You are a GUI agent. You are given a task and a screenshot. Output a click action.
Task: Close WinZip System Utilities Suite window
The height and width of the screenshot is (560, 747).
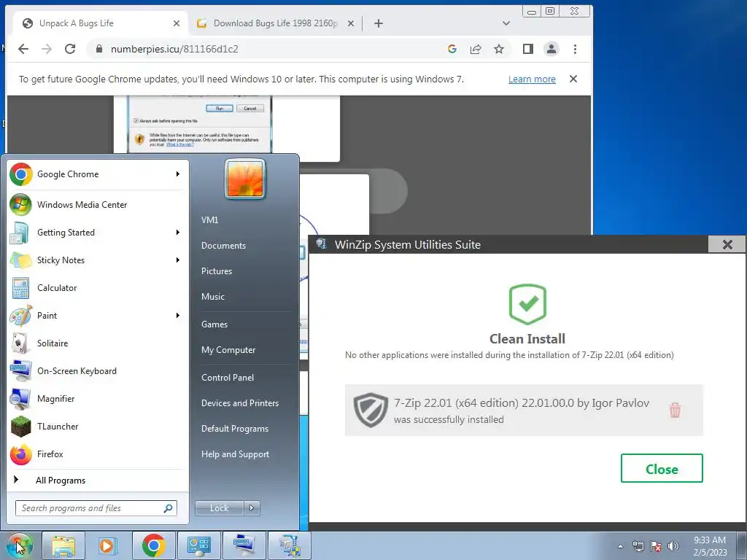(x=727, y=245)
